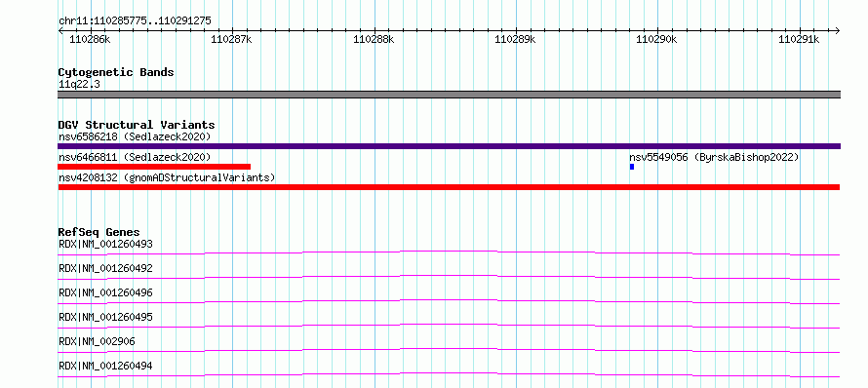Select the Cytogenetic Bands track title
This screenshot has width=868, height=388.
[x=116, y=72]
